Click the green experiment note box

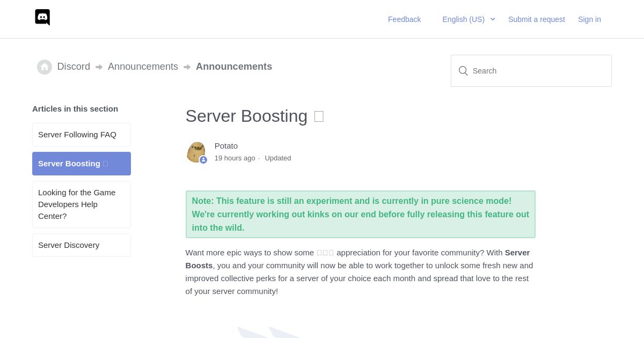coord(361,214)
